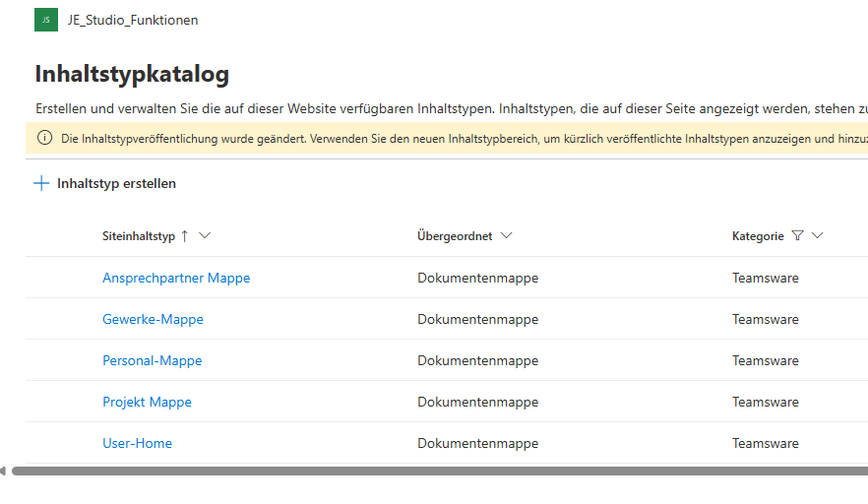Click the plus icon to create content type
The width and height of the screenshot is (868, 504).
(x=41, y=183)
